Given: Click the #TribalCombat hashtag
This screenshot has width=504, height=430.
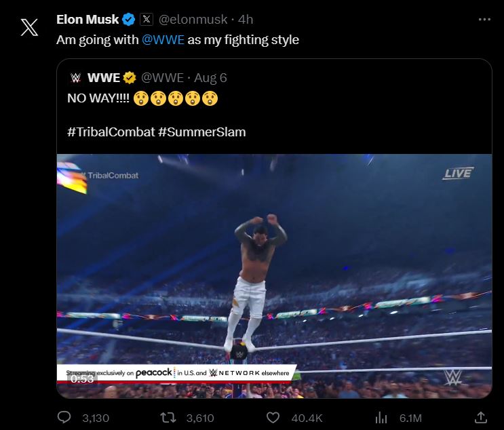Looking at the screenshot, I should [111, 132].
